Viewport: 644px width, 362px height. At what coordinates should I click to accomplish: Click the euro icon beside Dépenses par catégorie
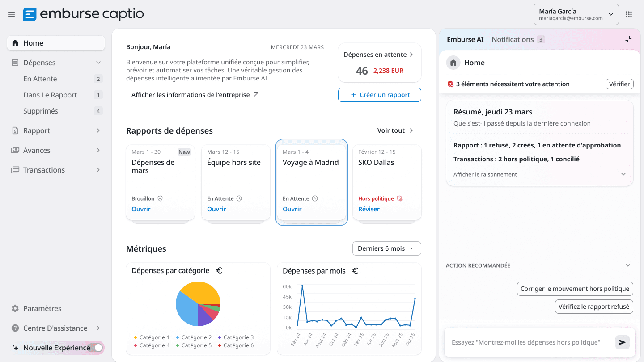(219, 270)
